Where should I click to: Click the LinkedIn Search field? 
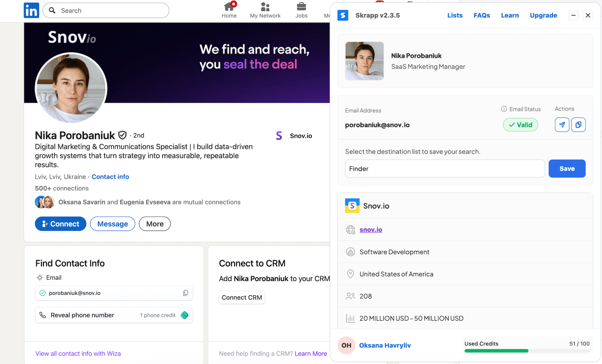tap(106, 11)
